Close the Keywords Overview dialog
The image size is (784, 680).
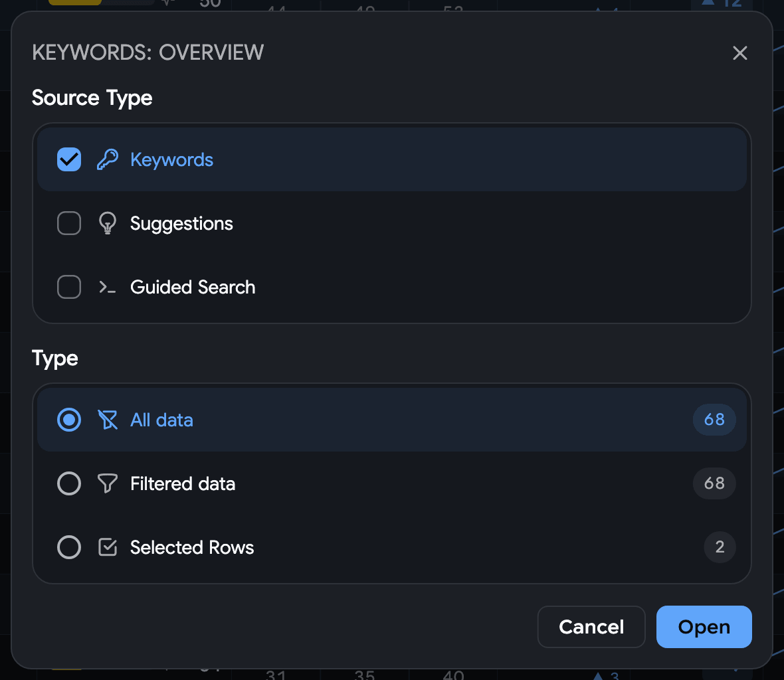(740, 53)
